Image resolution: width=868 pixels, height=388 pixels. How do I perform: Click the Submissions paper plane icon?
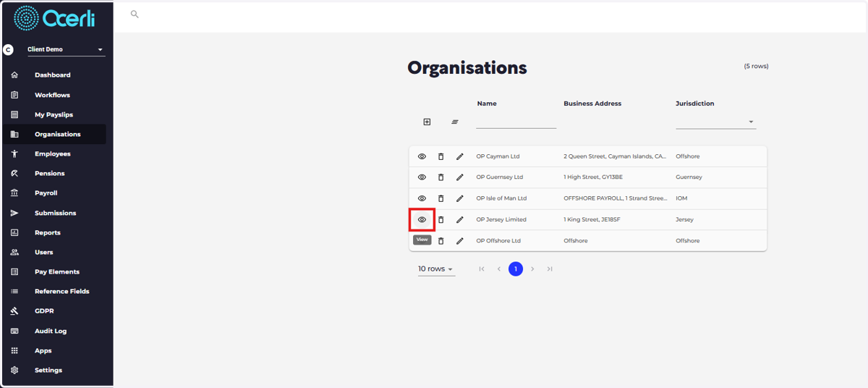[x=14, y=213]
